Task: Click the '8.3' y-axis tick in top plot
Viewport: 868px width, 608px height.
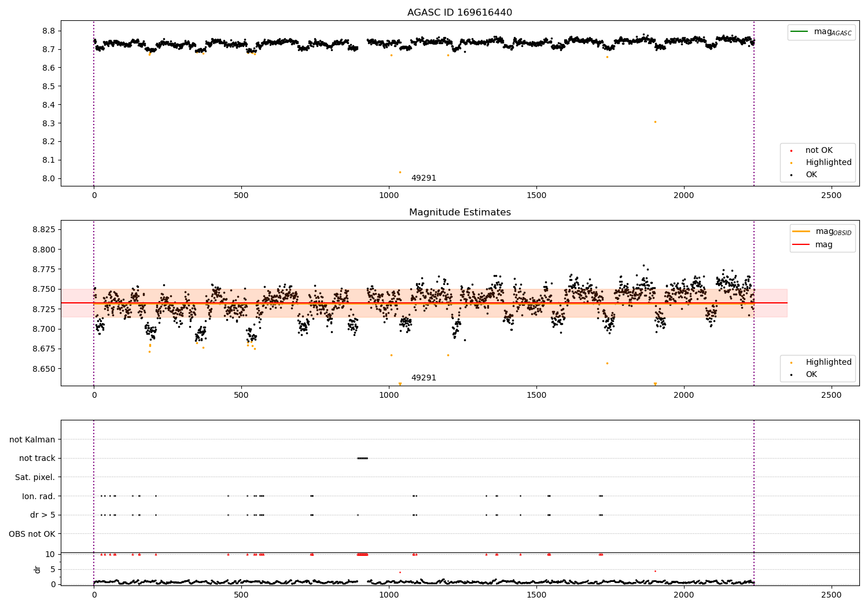Action: [49, 124]
